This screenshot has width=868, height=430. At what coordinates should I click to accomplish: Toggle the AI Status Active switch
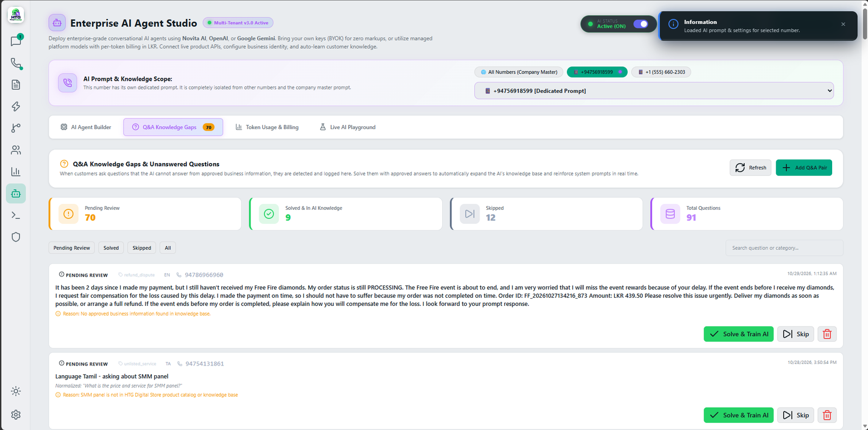[641, 24]
